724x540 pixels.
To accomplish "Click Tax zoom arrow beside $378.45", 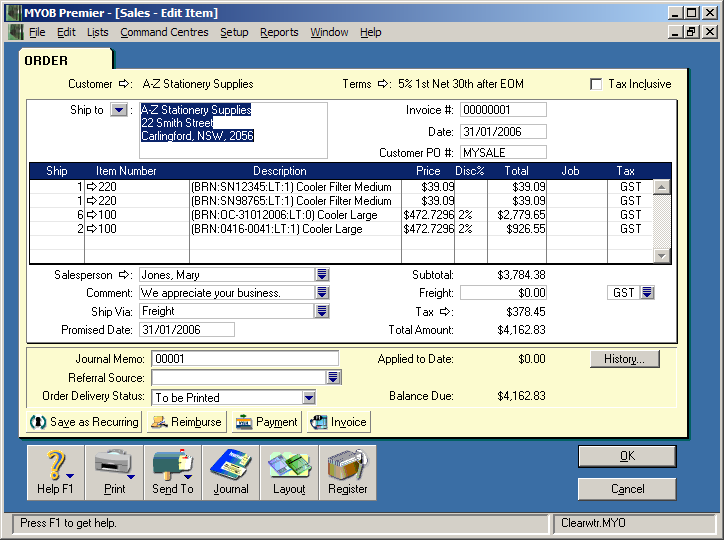I will [445, 312].
